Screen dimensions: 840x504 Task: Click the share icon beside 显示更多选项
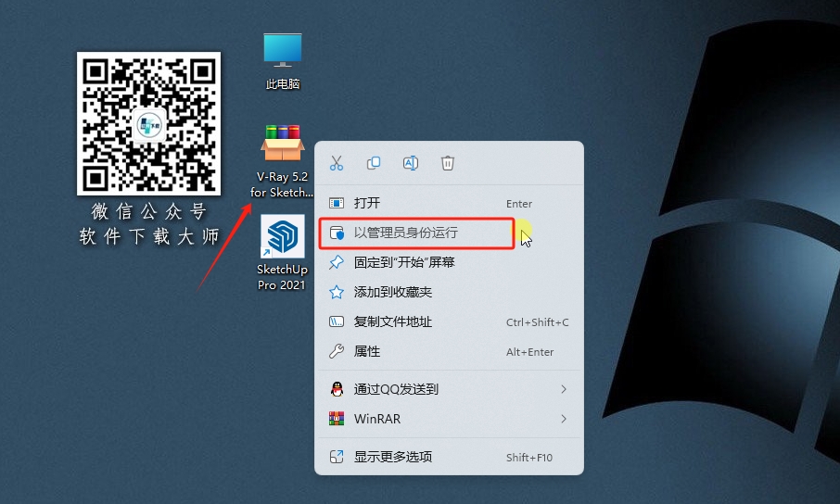[x=337, y=457]
